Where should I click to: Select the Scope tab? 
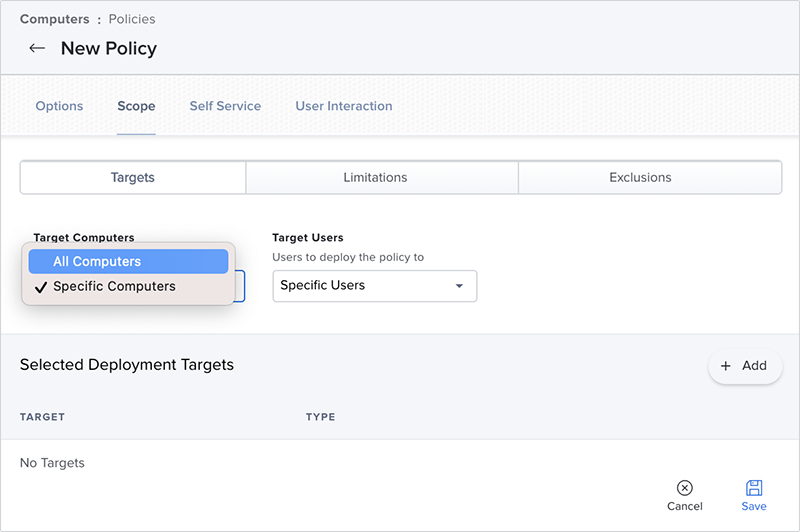click(136, 106)
